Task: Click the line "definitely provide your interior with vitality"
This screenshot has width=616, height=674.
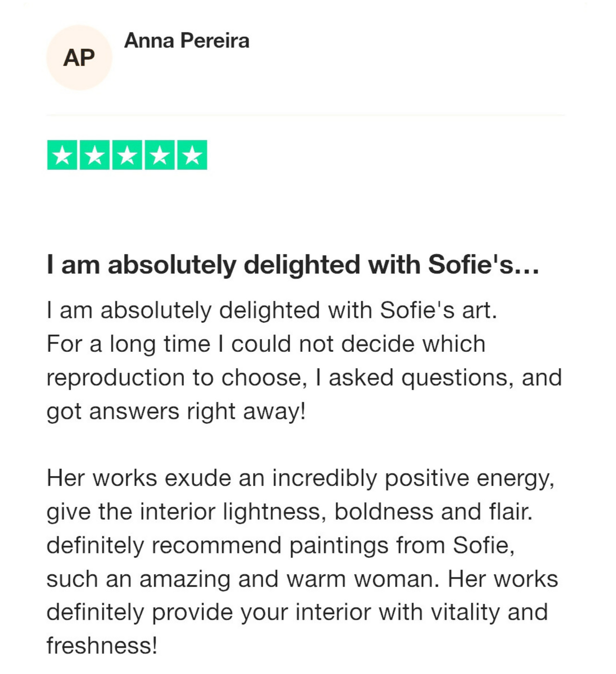Action: coord(297,613)
